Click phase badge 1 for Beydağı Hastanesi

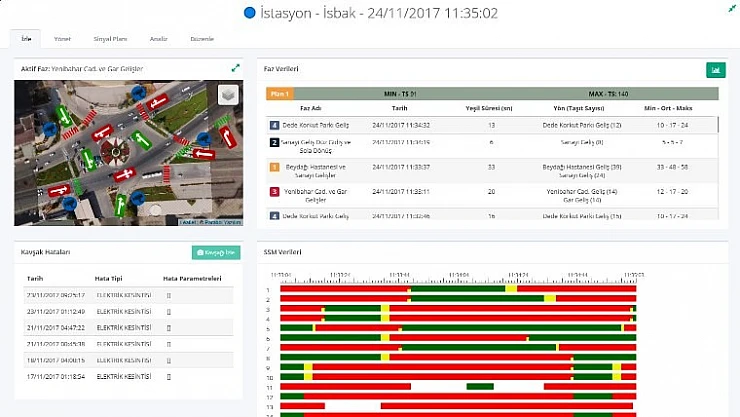pos(274,167)
